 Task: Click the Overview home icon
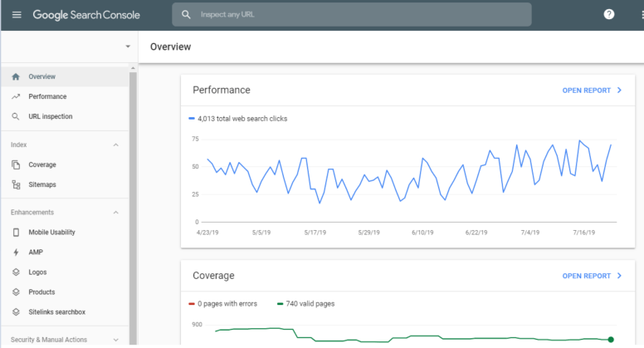(16, 76)
